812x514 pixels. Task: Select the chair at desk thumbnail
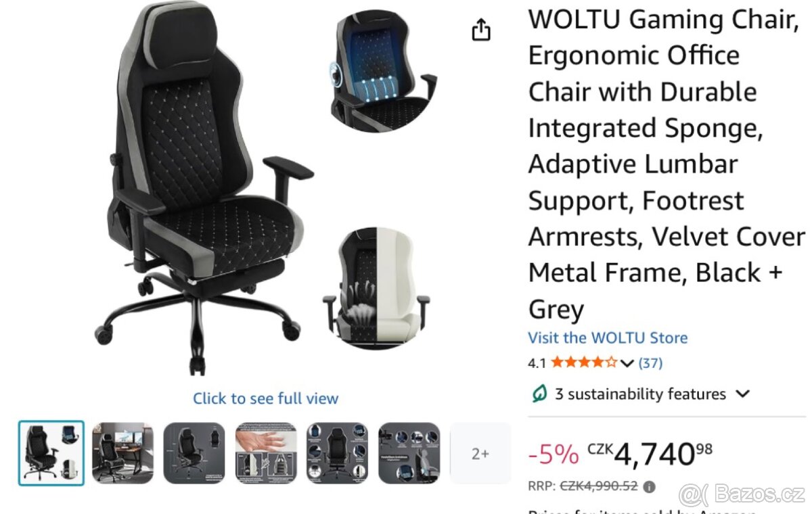point(122,453)
